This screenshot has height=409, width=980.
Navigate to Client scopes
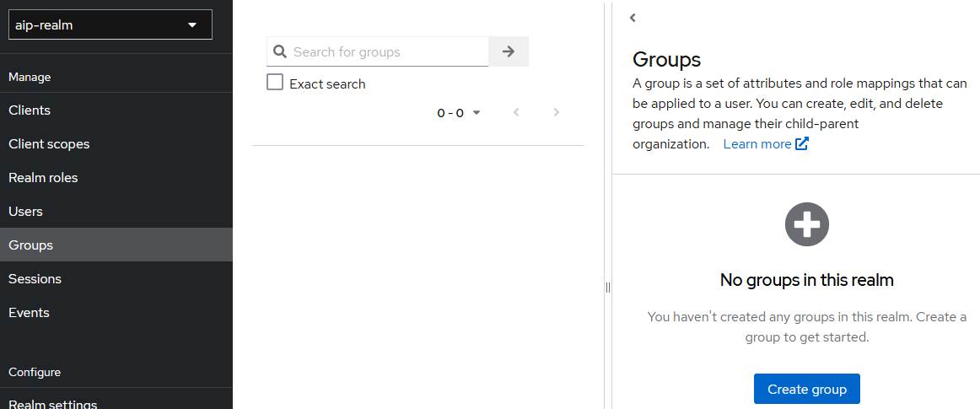click(x=49, y=144)
